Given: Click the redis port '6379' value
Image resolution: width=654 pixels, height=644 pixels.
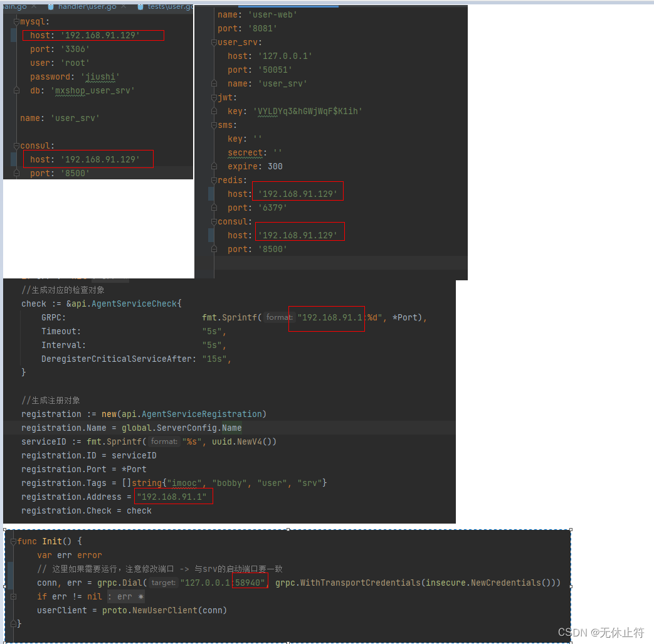Looking at the screenshot, I should pos(273,208).
